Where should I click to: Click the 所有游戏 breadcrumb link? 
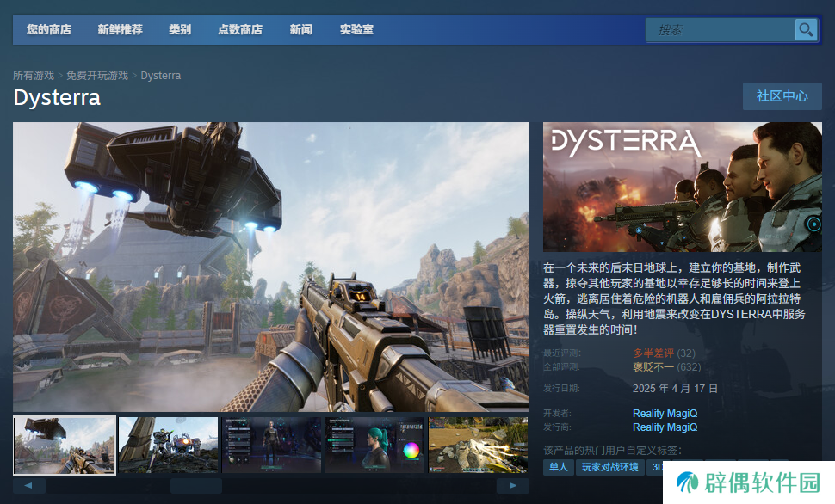click(34, 76)
